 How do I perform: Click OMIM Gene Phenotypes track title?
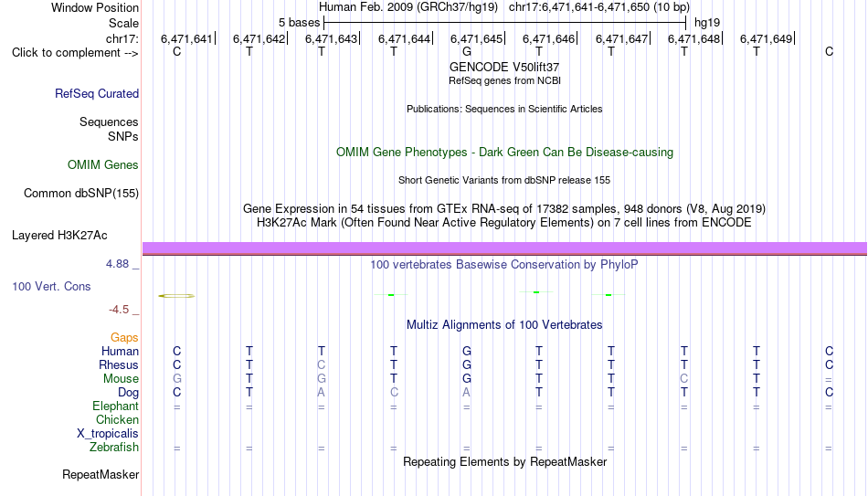point(504,153)
